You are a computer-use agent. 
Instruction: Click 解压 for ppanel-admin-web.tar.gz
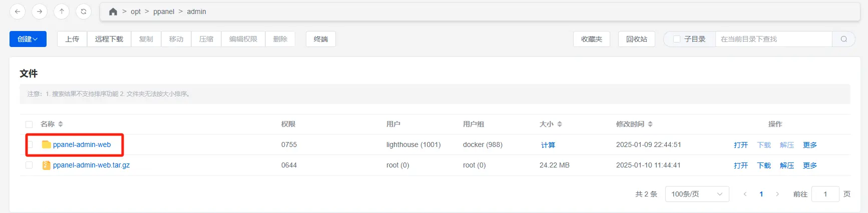[787, 165]
